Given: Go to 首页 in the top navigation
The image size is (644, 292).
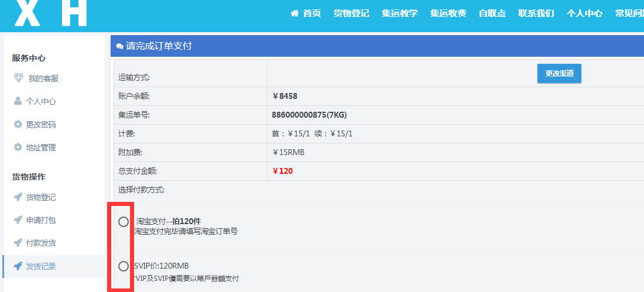Looking at the screenshot, I should point(306,13).
